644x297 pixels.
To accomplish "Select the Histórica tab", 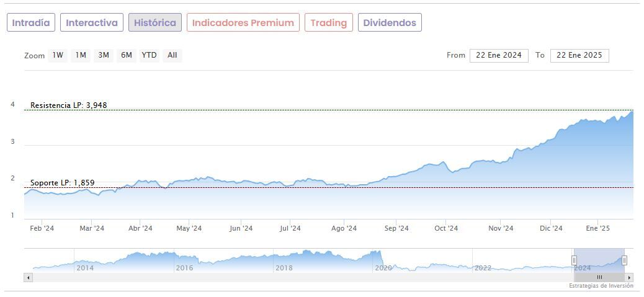I will (155, 23).
